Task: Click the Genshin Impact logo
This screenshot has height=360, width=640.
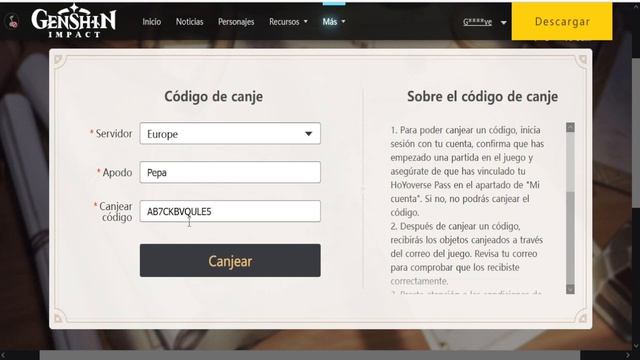Action: (x=73, y=21)
